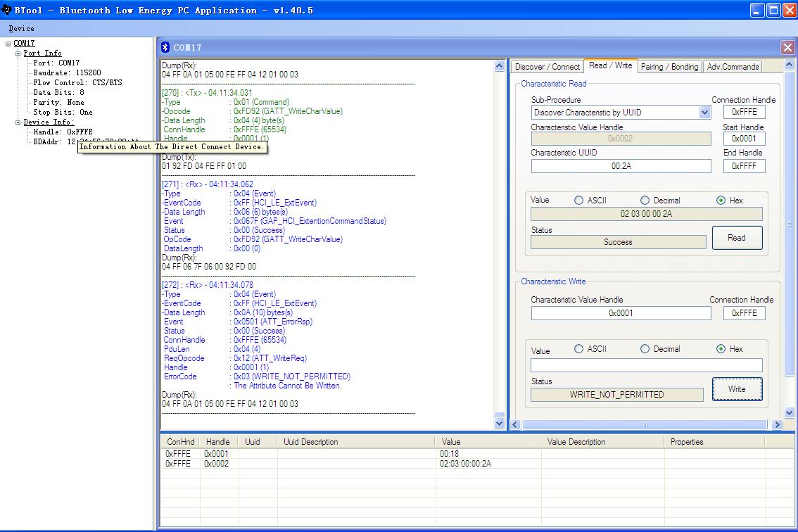Select Stop Bits: One tree item
This screenshot has height=532, width=798.
click(63, 112)
